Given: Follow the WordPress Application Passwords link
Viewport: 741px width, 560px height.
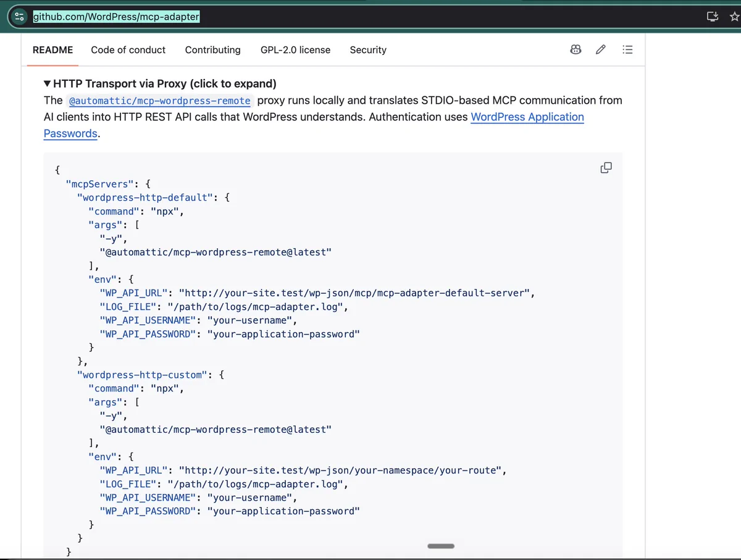Looking at the screenshot, I should click(x=527, y=117).
